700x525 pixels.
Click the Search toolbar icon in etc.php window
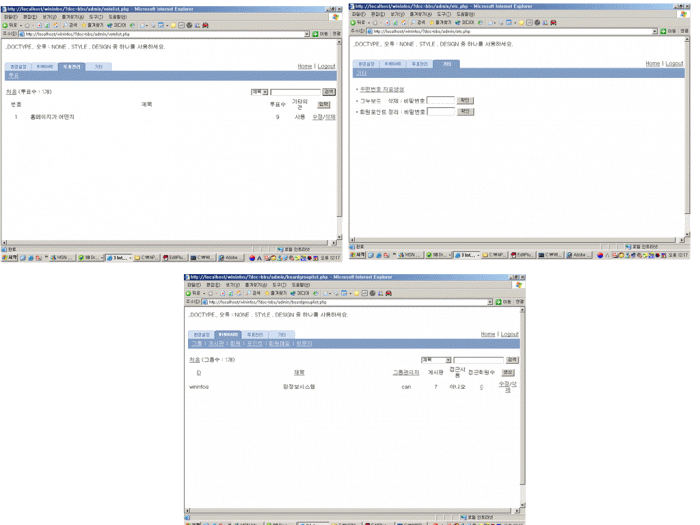[418, 23]
